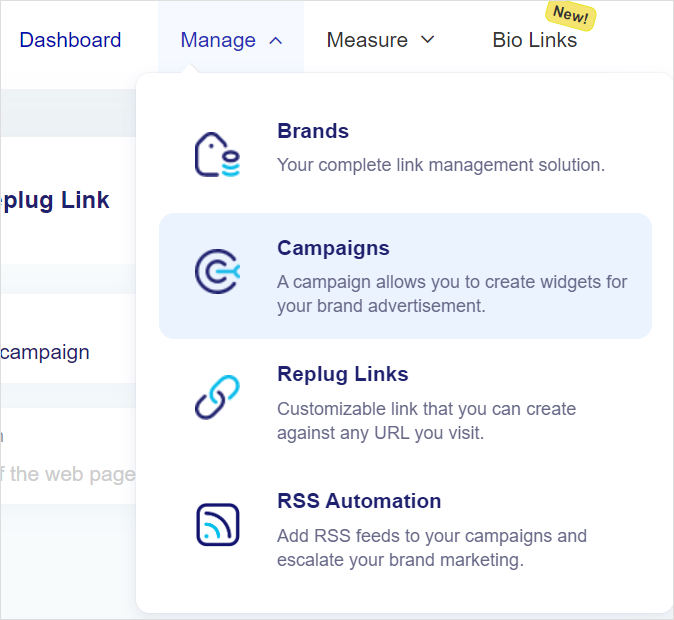Image resolution: width=674 pixels, height=620 pixels.
Task: Open RSS Automation menu entry
Action: [405, 530]
